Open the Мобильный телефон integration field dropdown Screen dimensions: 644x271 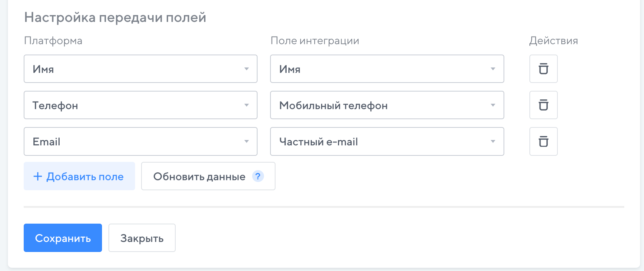387,105
